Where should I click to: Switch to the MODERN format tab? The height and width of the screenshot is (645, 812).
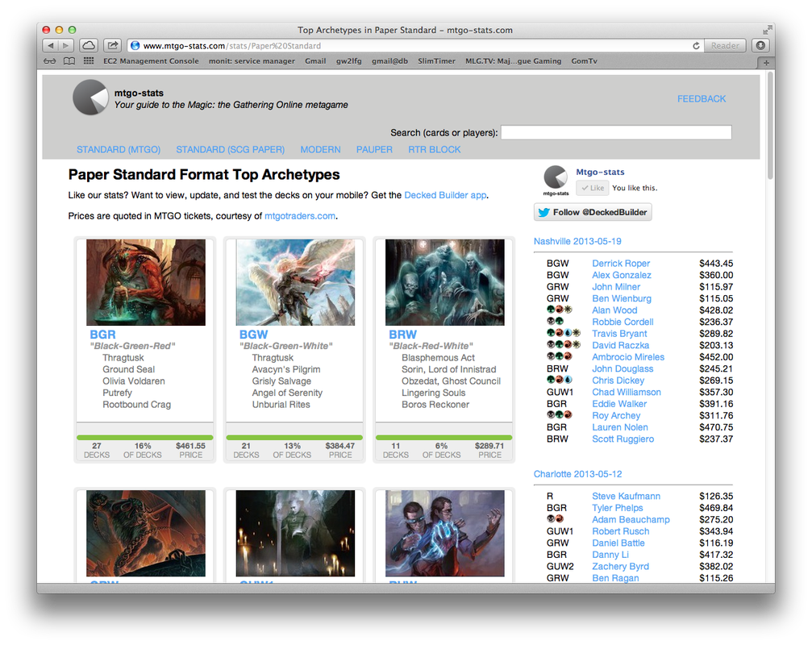click(320, 149)
